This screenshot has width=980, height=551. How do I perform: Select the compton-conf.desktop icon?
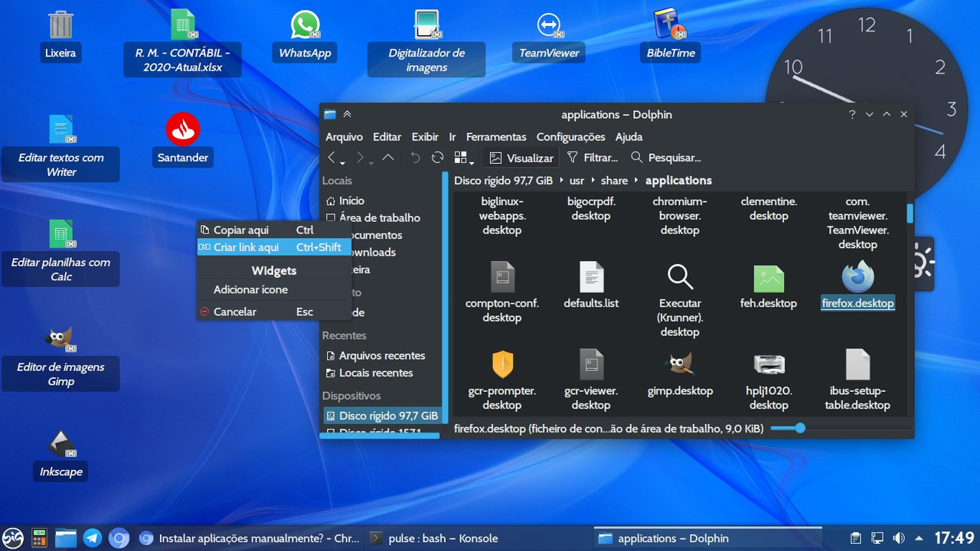point(502,276)
